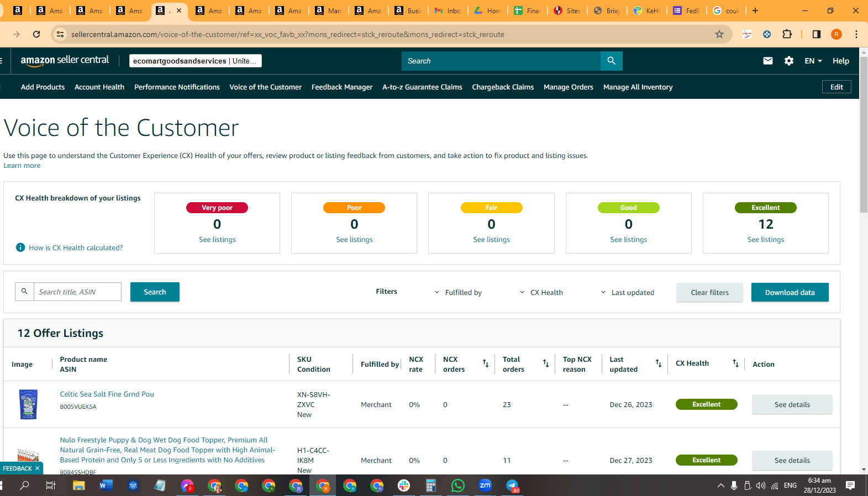Viewport: 868px width, 496px height.
Task: Open Performance Notifications menu item
Action: tap(177, 87)
